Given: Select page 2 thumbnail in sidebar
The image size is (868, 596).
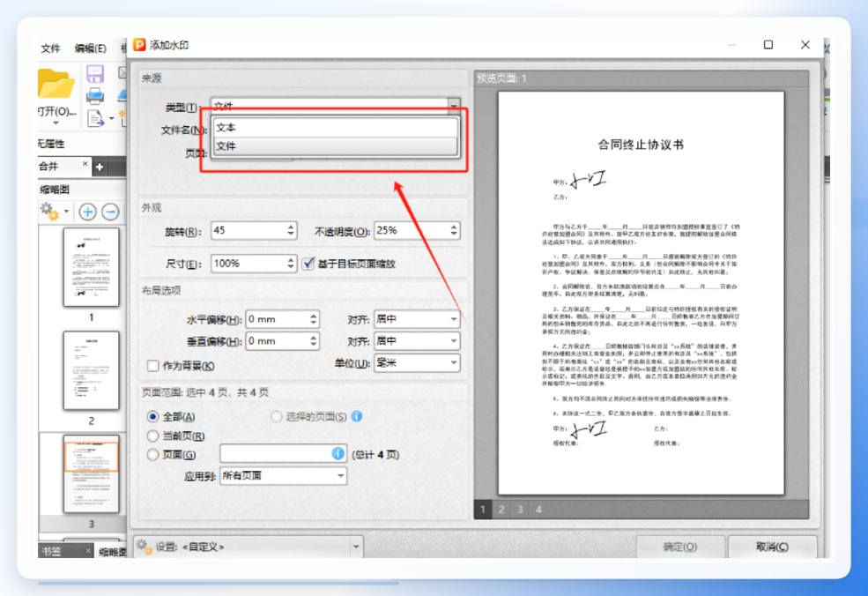Looking at the screenshot, I should (x=92, y=370).
